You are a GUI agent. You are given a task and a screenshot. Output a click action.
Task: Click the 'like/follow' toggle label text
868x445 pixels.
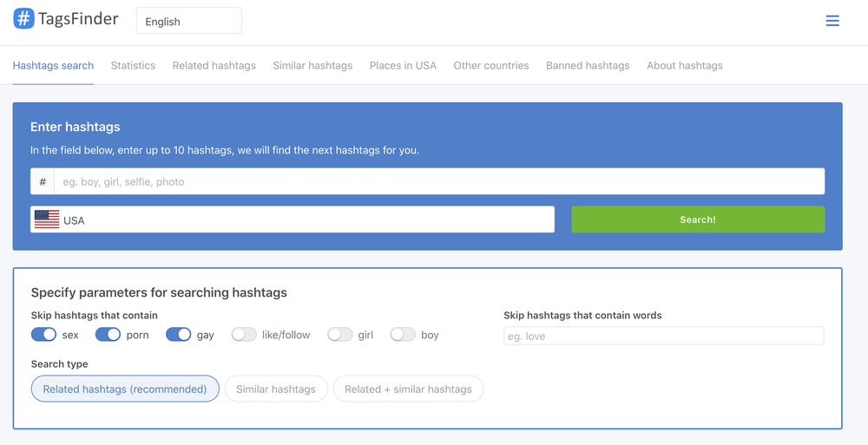tap(286, 335)
